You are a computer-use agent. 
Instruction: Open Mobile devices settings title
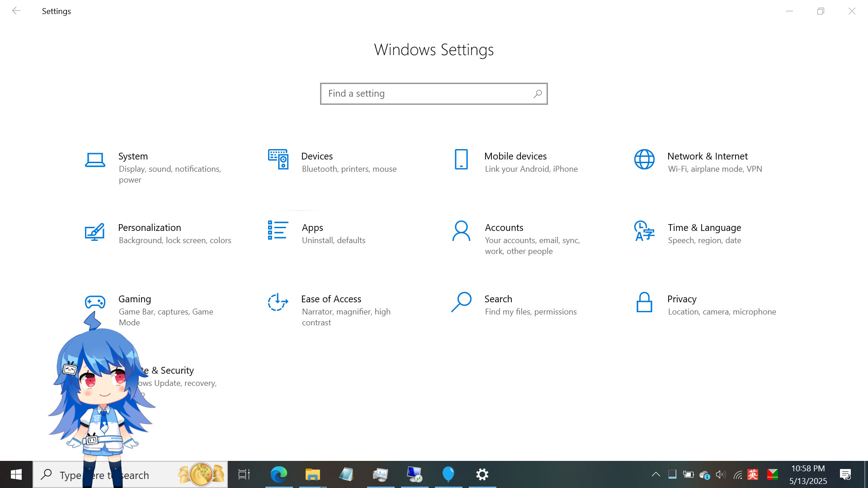[515, 156]
